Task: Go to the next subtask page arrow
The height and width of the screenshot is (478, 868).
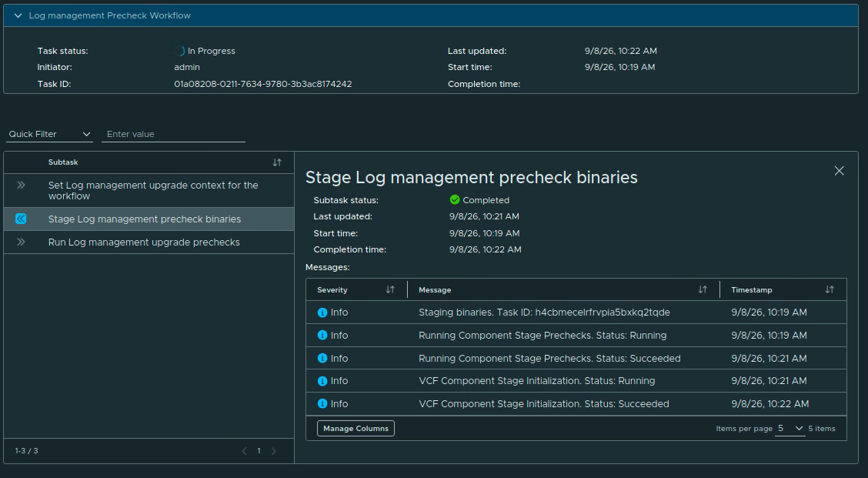Action: point(273,451)
